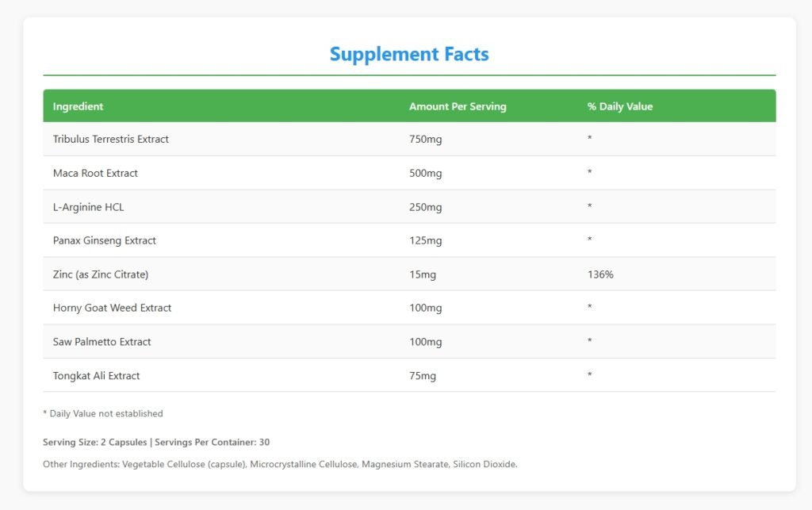Click the Other Ingredients text line
Viewport: 812px width, 510px height.
pyautogui.click(x=280, y=464)
